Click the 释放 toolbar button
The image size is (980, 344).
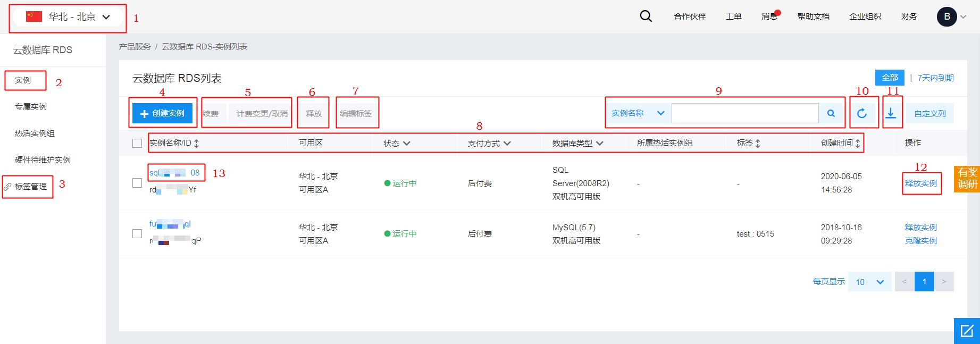(314, 113)
